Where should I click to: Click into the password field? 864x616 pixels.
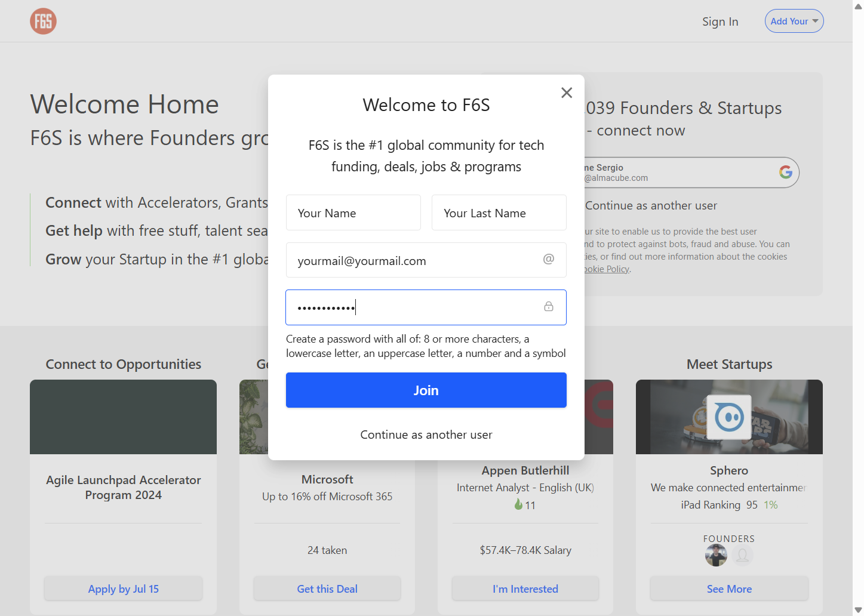click(x=426, y=307)
